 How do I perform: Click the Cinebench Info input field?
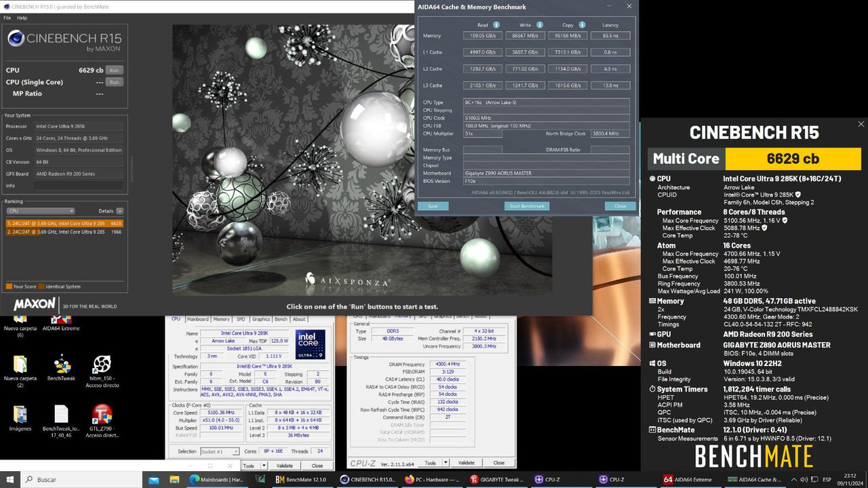tap(78, 185)
